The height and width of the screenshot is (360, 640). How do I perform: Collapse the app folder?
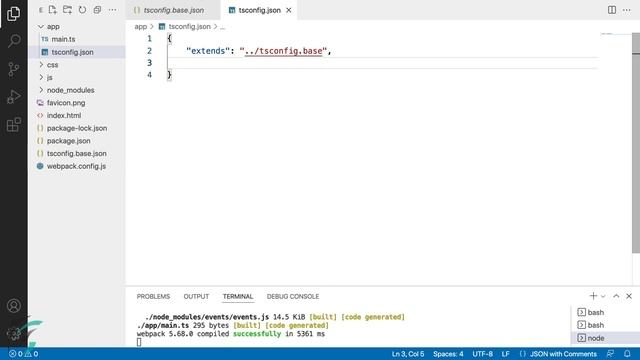77,27
